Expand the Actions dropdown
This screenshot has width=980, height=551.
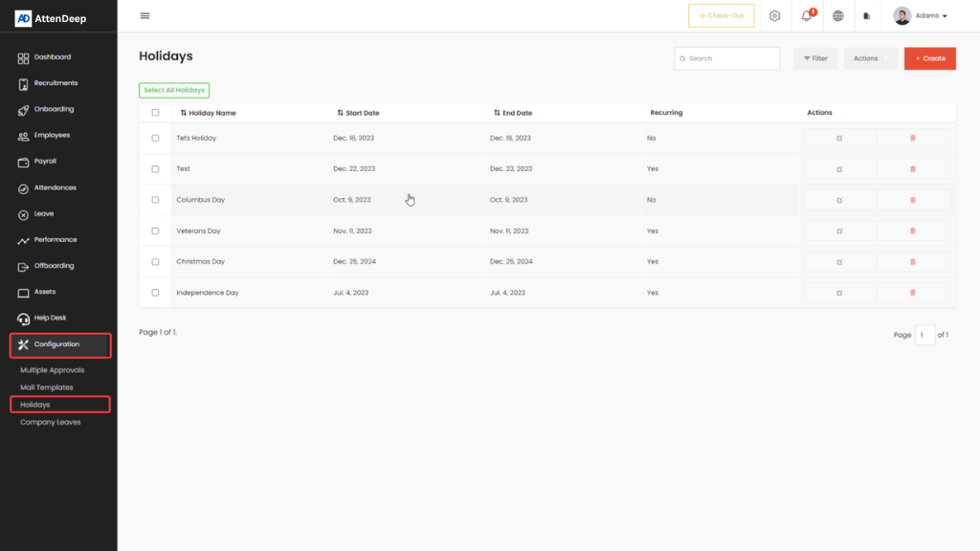[x=870, y=58]
